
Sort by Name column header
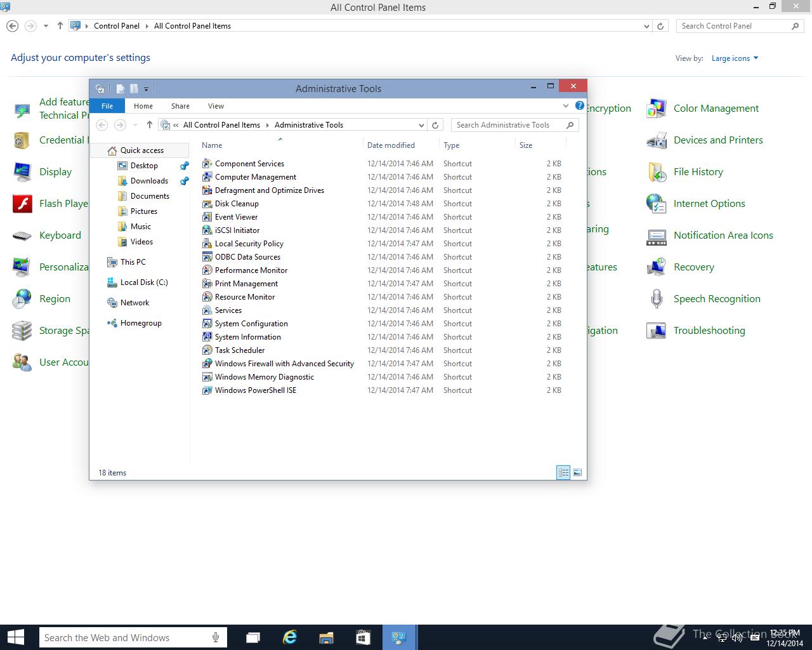[x=212, y=145]
